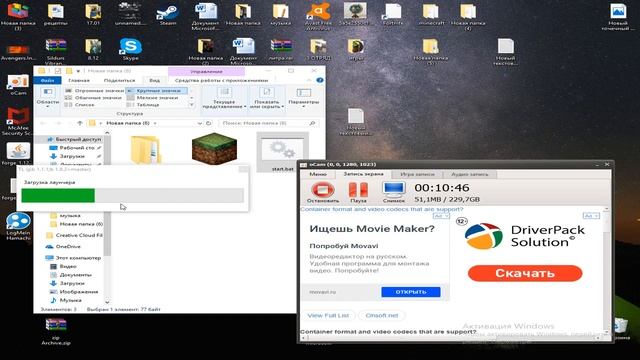Select the minecraft desktop folder

click(431, 15)
